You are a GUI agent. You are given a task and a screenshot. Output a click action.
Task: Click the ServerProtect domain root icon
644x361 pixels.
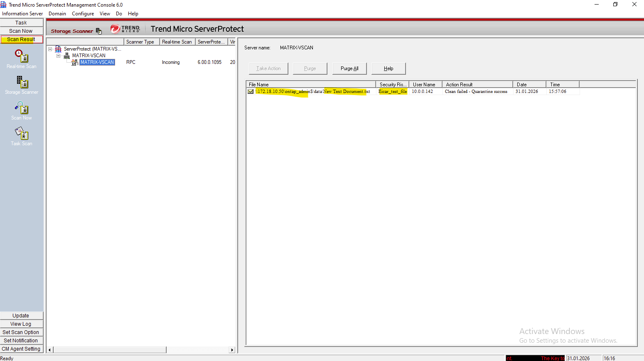pos(58,49)
